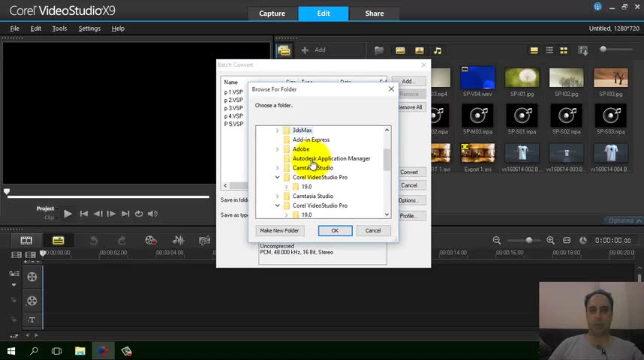Viewport: 644px width, 360px height.
Task: Select Autodesk Application Manager folder
Action: (x=331, y=158)
